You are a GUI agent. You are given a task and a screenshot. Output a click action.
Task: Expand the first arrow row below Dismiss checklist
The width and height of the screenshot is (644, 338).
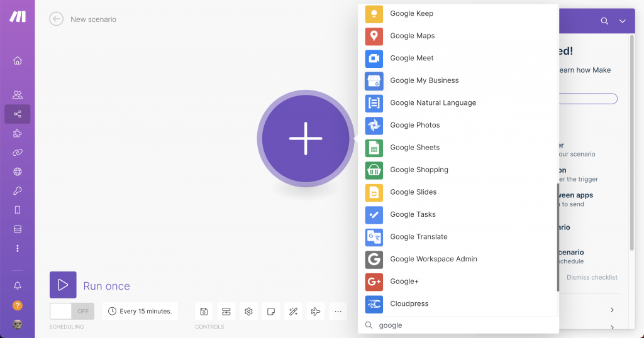click(612, 310)
